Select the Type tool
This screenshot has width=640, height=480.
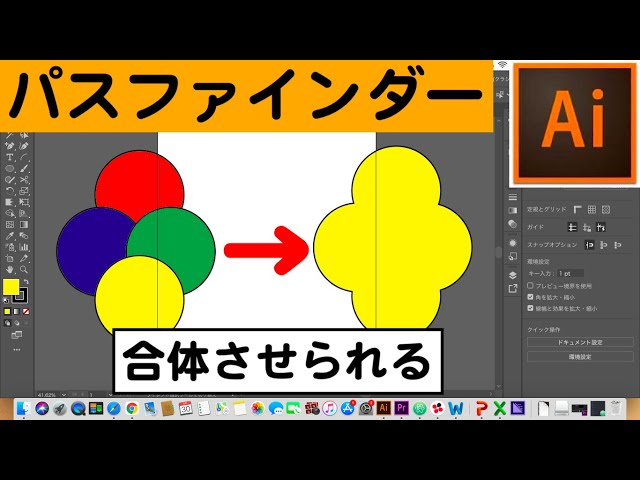pos(10,157)
